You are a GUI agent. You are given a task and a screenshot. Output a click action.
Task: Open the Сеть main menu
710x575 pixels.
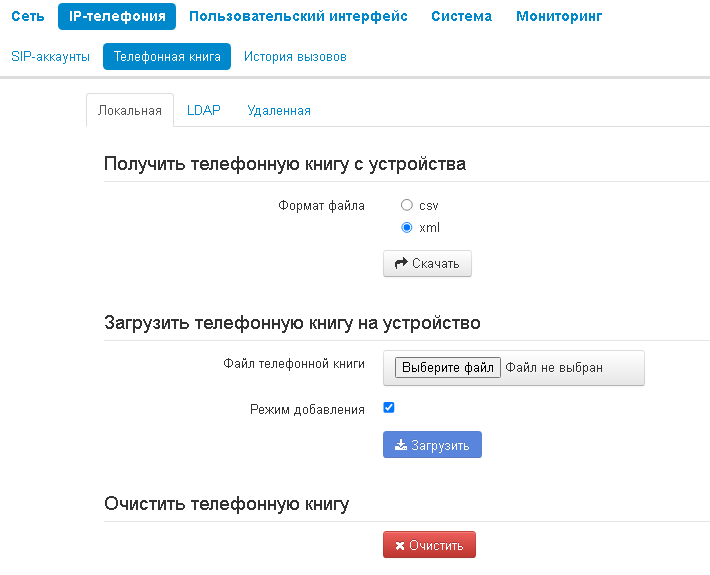click(28, 16)
